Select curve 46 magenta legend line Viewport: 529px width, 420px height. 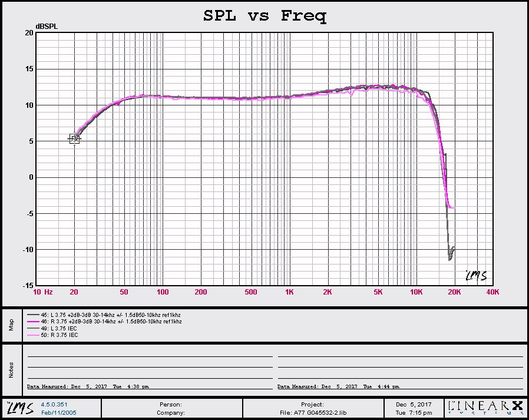(x=33, y=322)
